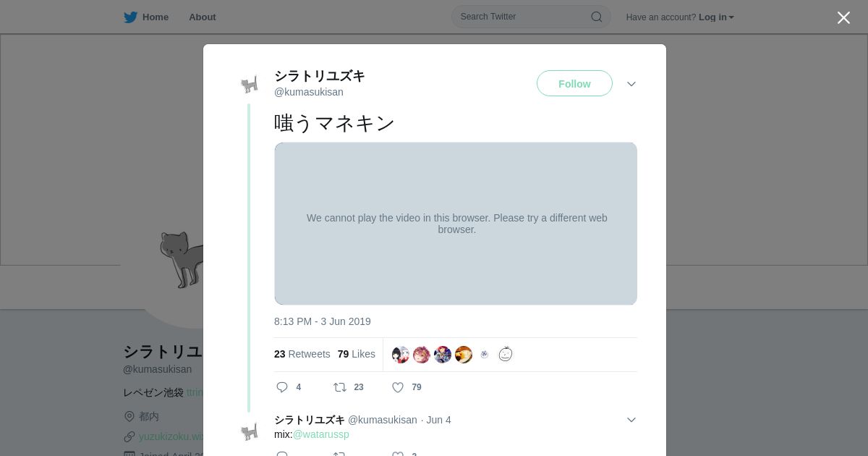Open the About menu item
Screen dimensions: 868x456
(203, 17)
